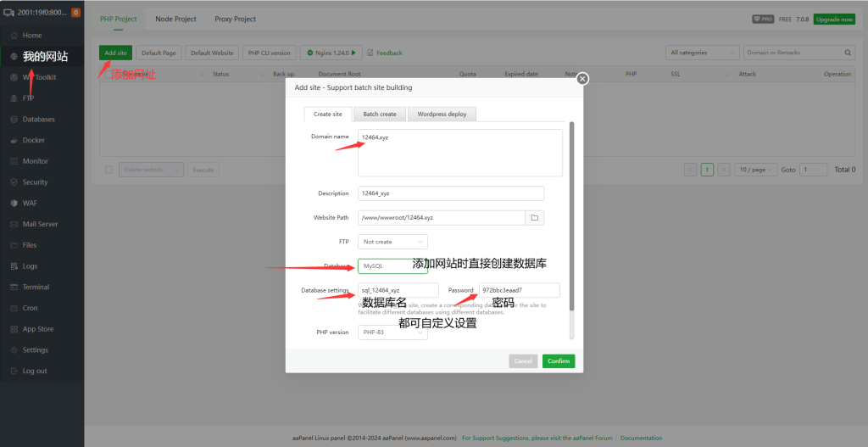Click page number 1 button
Image resolution: width=868 pixels, height=447 pixels.
pos(707,170)
